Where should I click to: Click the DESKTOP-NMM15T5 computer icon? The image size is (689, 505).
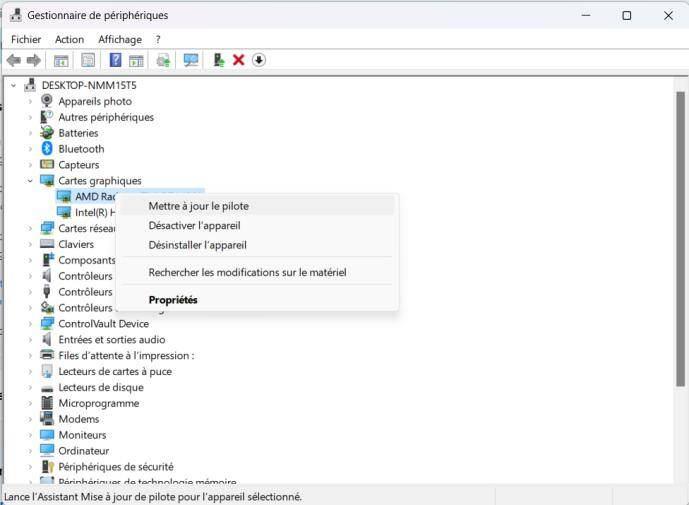[x=30, y=84]
